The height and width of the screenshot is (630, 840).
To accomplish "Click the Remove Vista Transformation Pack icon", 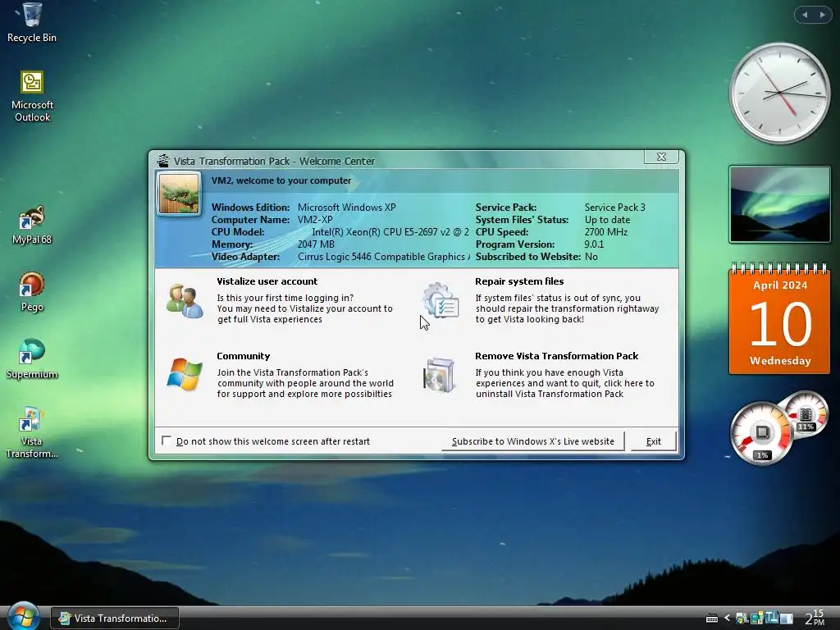I will point(440,375).
